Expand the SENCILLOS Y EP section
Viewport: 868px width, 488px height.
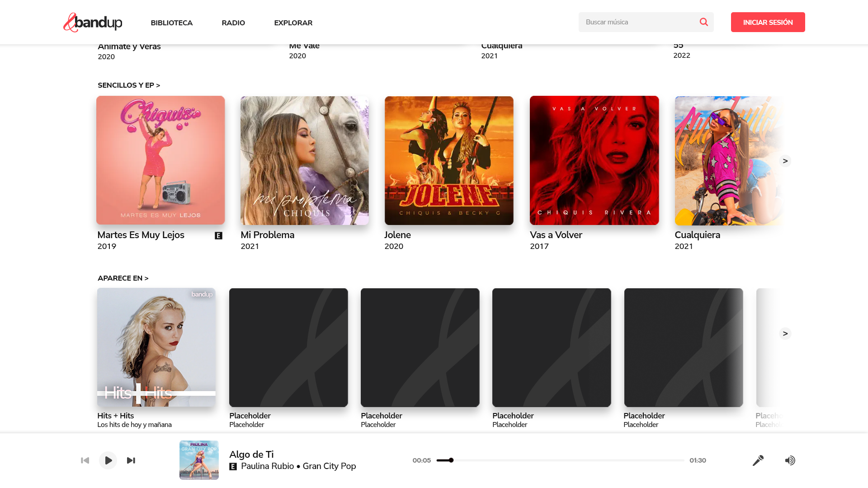click(129, 85)
